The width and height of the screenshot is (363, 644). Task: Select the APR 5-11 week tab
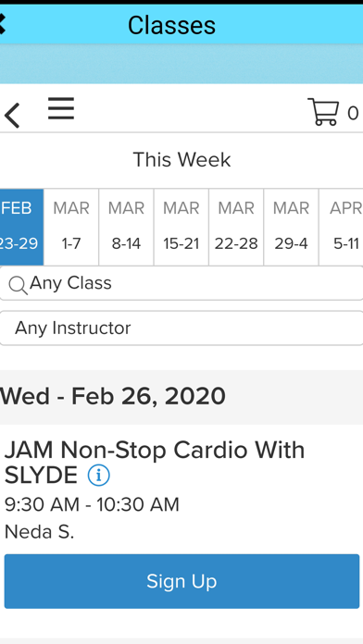pyautogui.click(x=341, y=227)
